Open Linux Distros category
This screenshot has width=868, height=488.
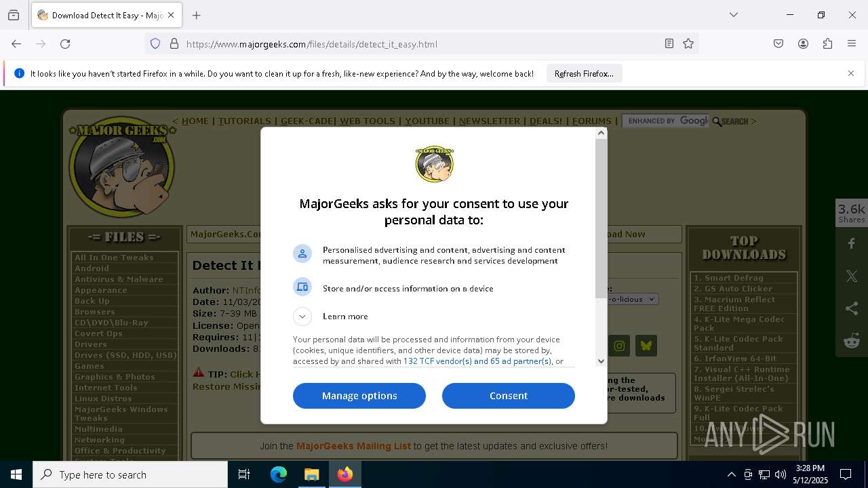point(103,399)
